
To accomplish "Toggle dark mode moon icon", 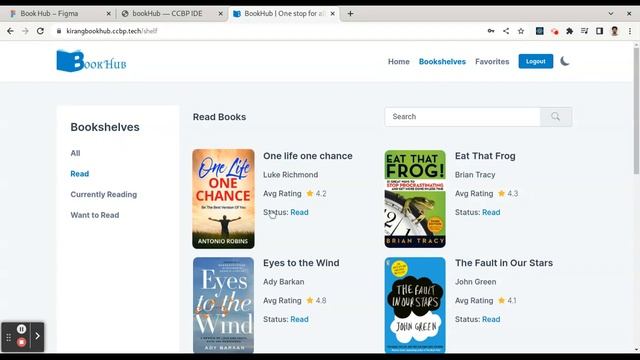I will click(x=564, y=61).
